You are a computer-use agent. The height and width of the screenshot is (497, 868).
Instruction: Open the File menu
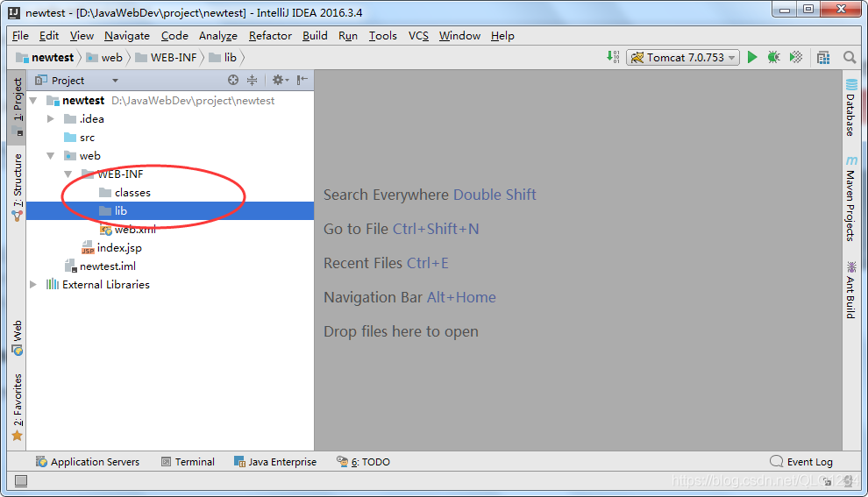click(x=20, y=35)
